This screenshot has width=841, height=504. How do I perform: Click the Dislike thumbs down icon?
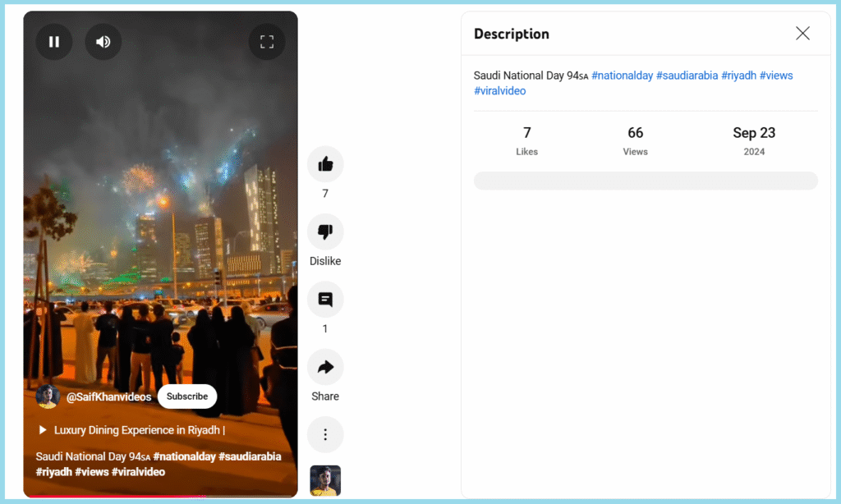tap(325, 232)
